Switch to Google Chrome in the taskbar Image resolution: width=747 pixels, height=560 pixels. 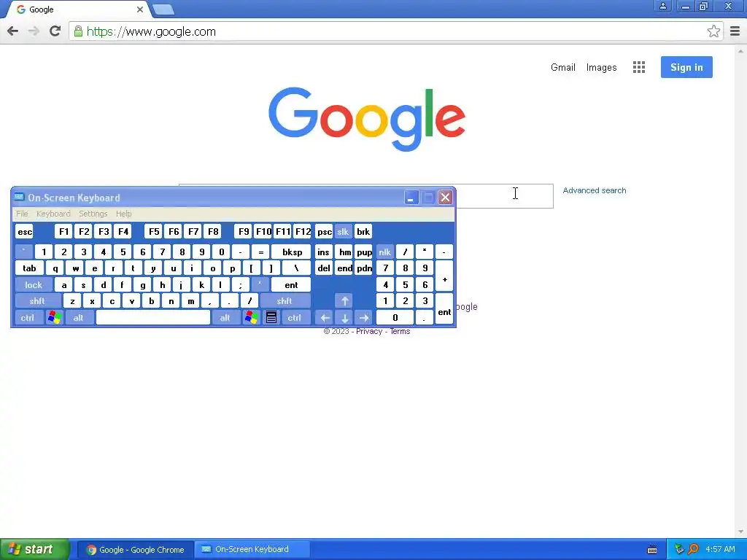point(135,550)
